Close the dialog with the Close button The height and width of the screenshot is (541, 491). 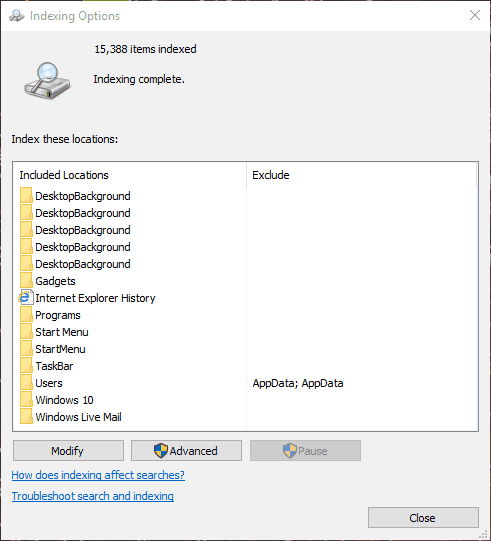423,517
